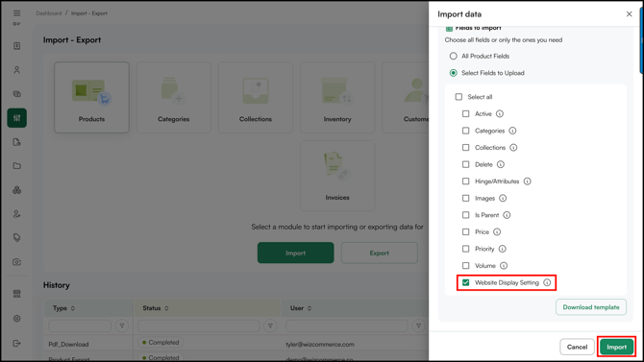
Task: Select the Invoices module card
Action: pyautogui.click(x=337, y=176)
